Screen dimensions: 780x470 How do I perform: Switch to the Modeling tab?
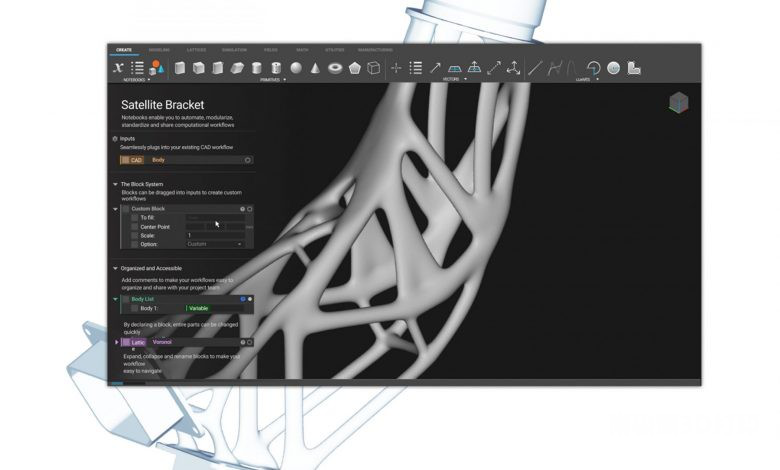click(x=159, y=50)
